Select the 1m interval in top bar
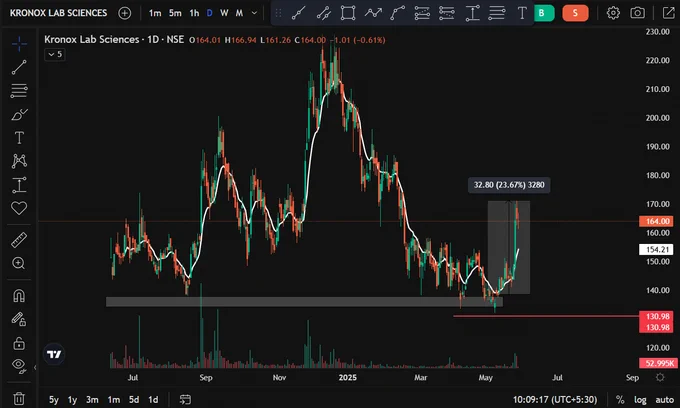680x408 pixels. click(x=155, y=13)
